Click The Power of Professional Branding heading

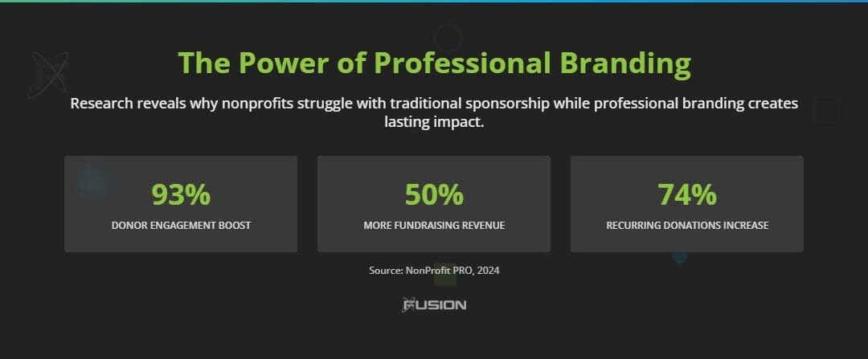coord(434,63)
